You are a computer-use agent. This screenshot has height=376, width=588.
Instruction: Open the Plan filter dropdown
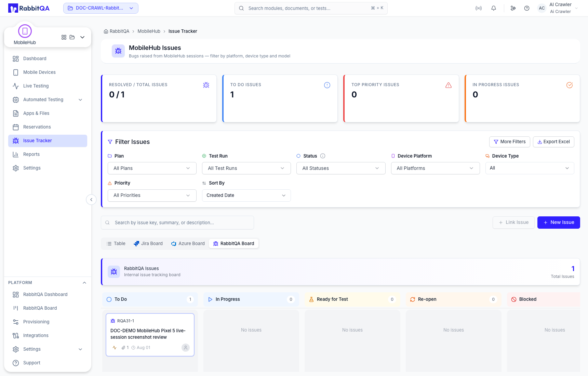(152, 168)
